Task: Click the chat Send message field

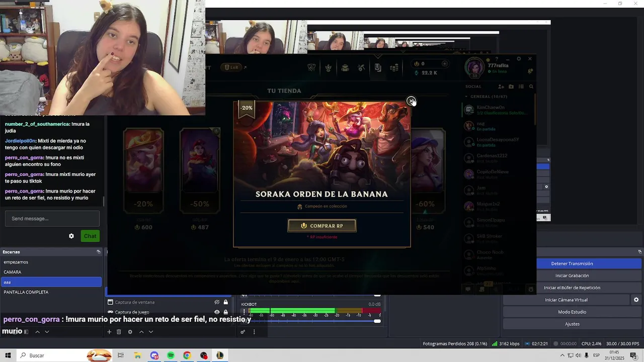Action: [x=52, y=219]
